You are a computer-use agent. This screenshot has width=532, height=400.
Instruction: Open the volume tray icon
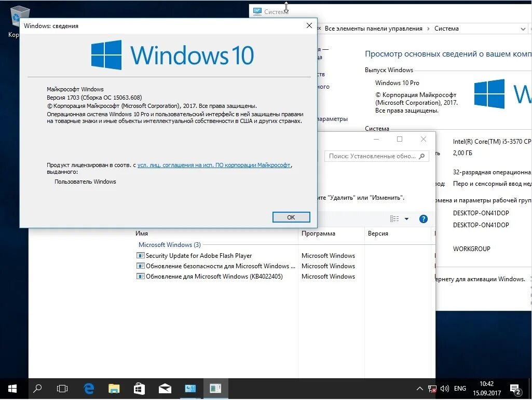coord(444,389)
